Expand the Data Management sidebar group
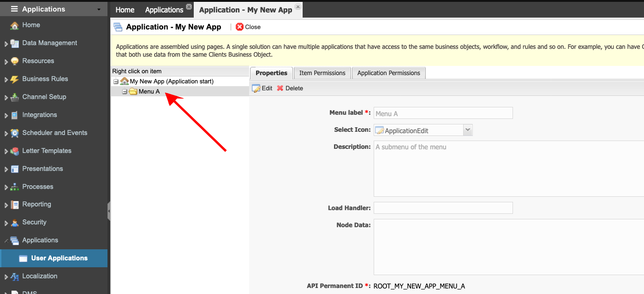 coord(6,44)
